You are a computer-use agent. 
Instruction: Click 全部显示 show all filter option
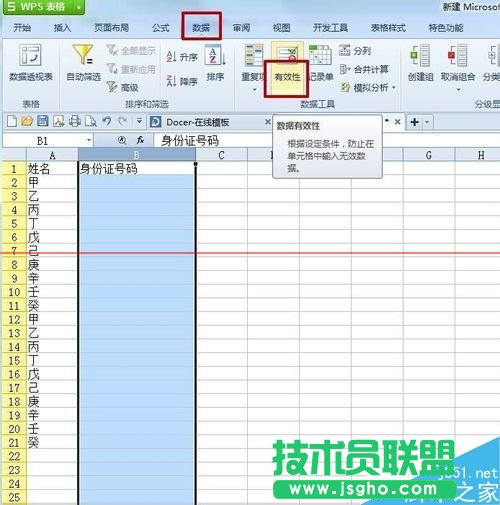tap(131, 51)
